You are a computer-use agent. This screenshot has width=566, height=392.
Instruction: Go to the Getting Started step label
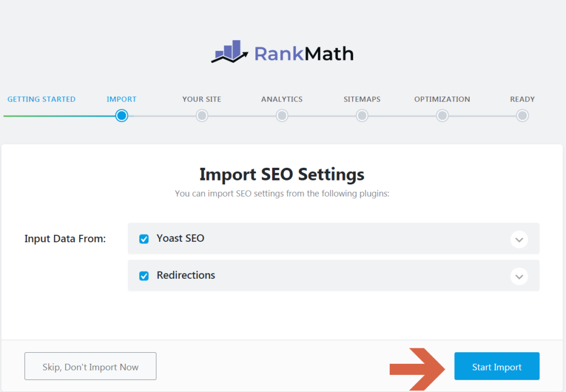[41, 99]
